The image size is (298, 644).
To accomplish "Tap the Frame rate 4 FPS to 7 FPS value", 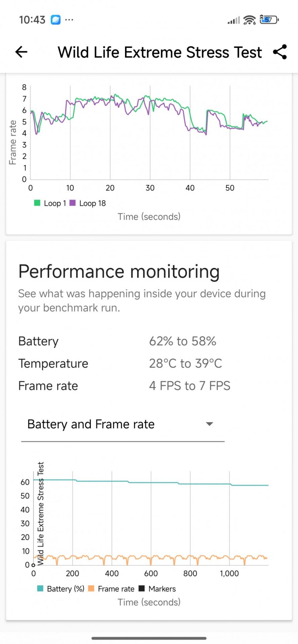I will (x=189, y=386).
